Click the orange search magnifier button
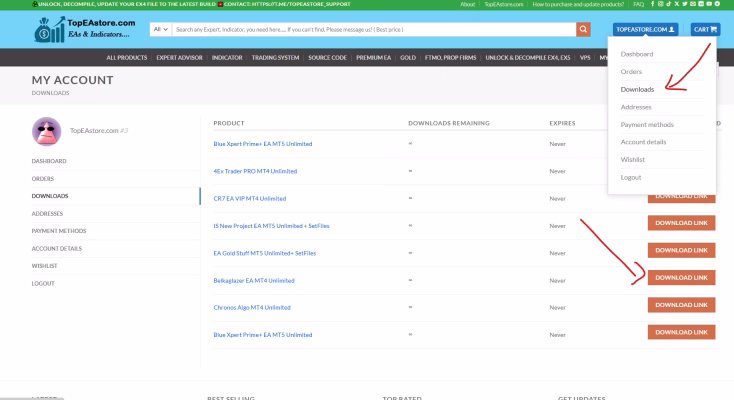 (583, 30)
